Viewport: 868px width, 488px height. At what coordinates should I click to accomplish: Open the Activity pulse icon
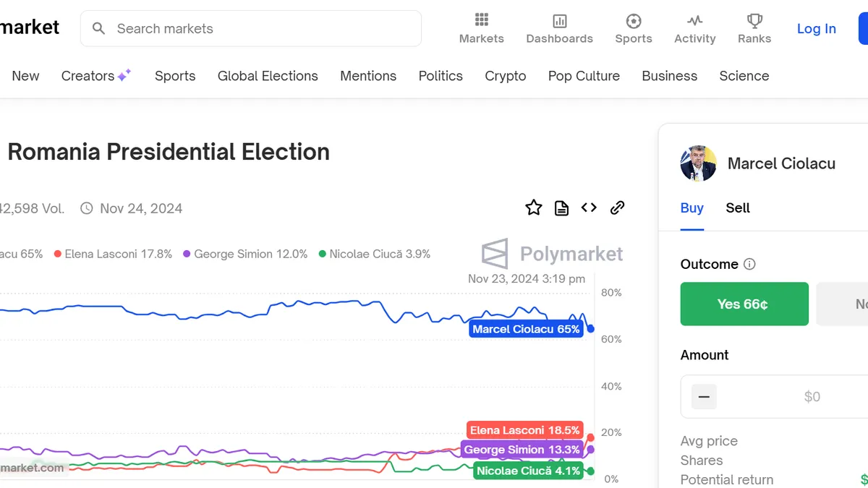click(694, 20)
